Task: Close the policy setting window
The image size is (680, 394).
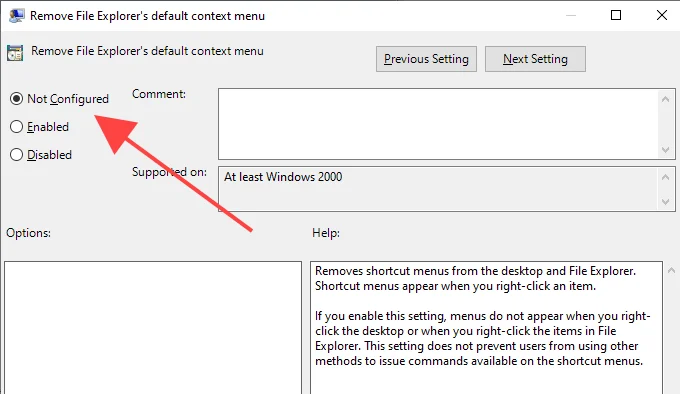Action: point(662,15)
